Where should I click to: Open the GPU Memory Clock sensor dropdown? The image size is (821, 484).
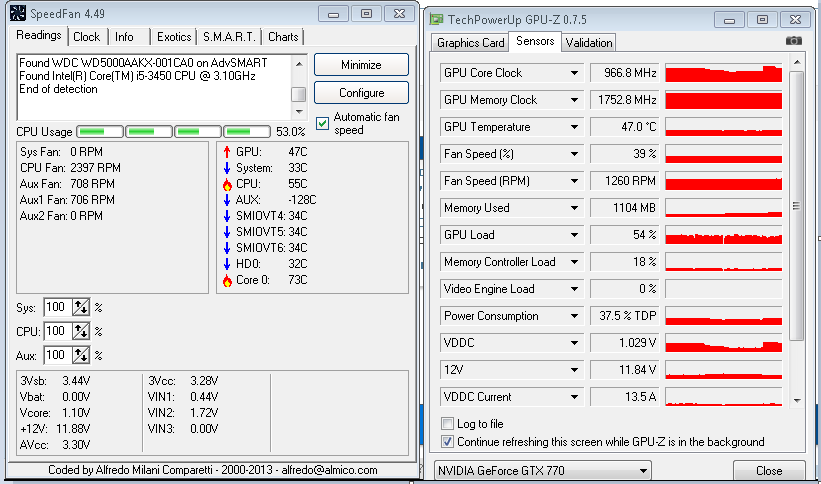[574, 100]
